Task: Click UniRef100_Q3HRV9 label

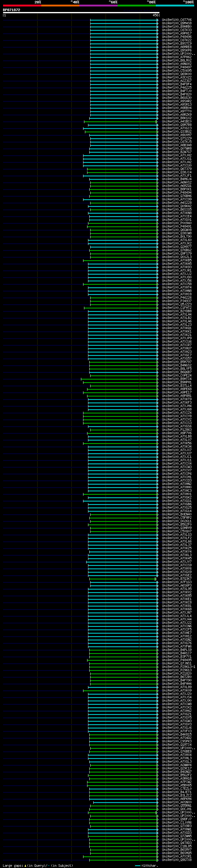Action: [x=176, y=528]
